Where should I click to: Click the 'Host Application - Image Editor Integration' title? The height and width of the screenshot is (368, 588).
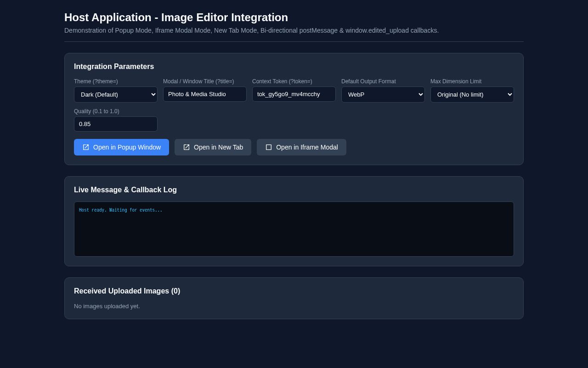tap(176, 17)
